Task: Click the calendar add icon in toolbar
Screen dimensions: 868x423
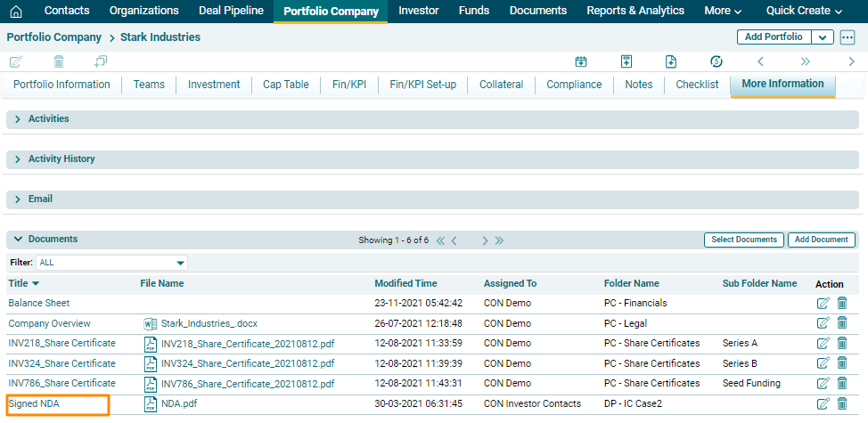Action: [581, 61]
